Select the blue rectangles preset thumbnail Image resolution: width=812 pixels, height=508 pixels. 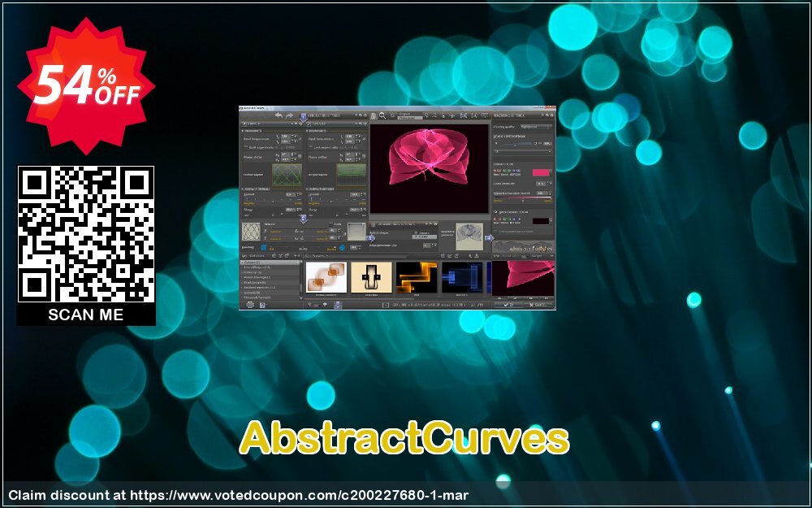(x=462, y=277)
